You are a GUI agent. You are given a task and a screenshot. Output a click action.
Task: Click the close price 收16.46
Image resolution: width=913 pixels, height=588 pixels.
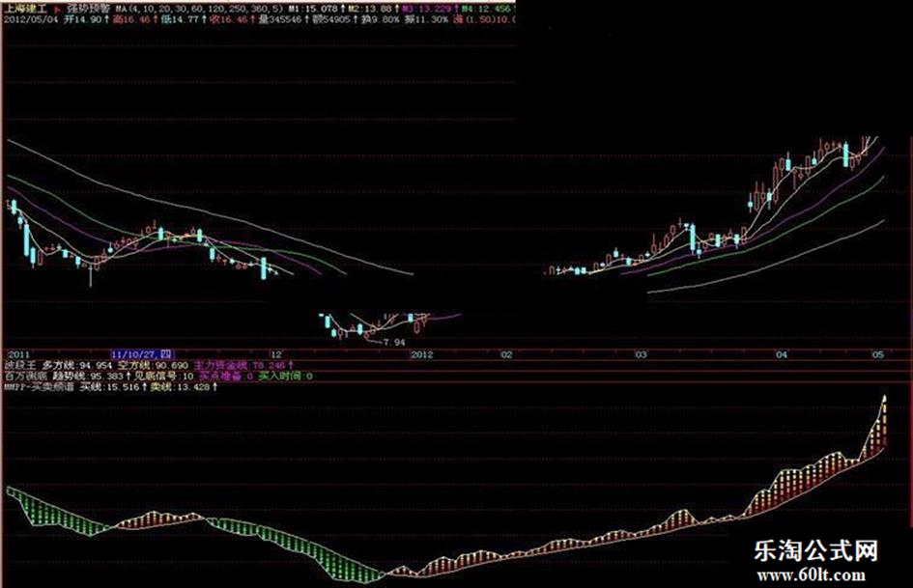point(228,20)
